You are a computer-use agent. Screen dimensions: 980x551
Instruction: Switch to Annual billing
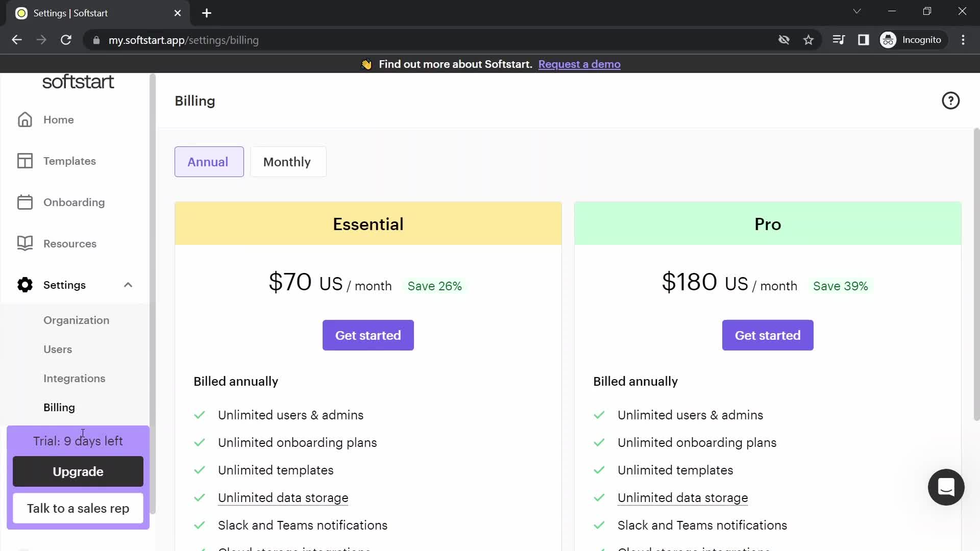pos(209,162)
